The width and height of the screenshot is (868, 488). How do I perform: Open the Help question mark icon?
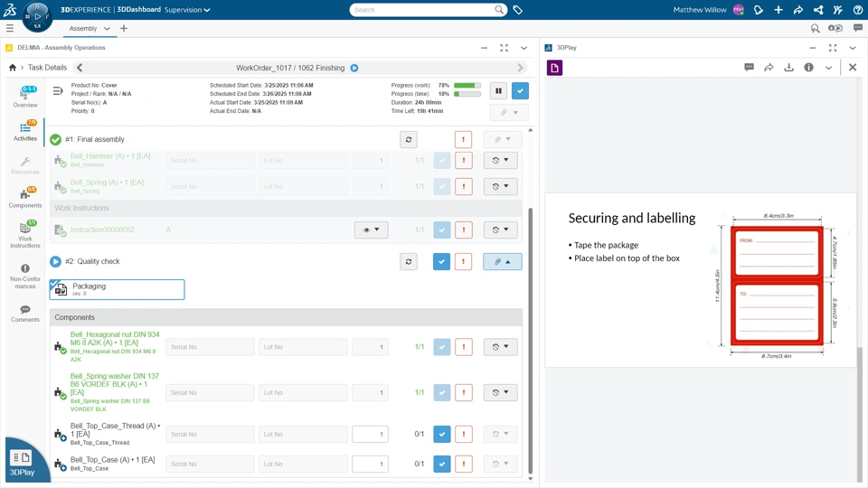[x=858, y=10]
